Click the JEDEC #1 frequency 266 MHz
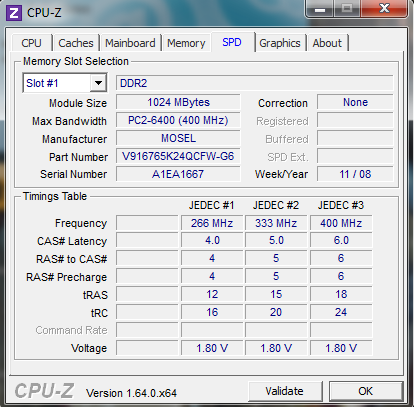The width and height of the screenshot is (414, 407). click(x=212, y=223)
